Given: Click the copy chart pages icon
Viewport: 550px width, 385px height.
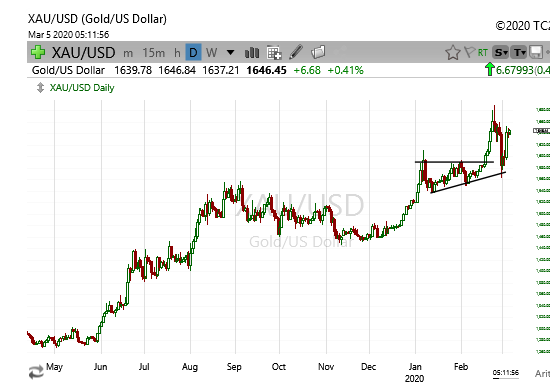Looking at the screenshot, I should click(x=318, y=52).
